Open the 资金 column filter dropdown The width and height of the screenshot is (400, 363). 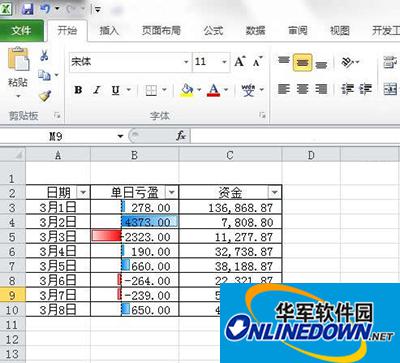pyautogui.click(x=275, y=192)
